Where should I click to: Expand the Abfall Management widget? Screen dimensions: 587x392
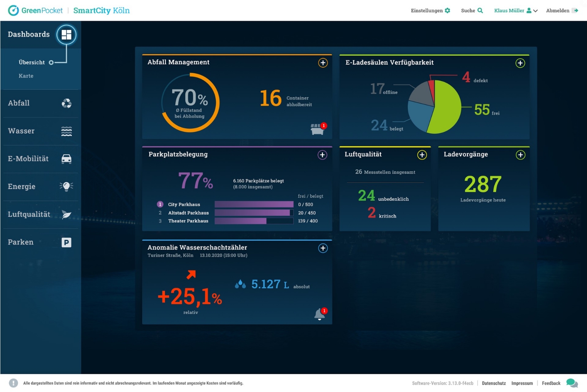pos(323,63)
